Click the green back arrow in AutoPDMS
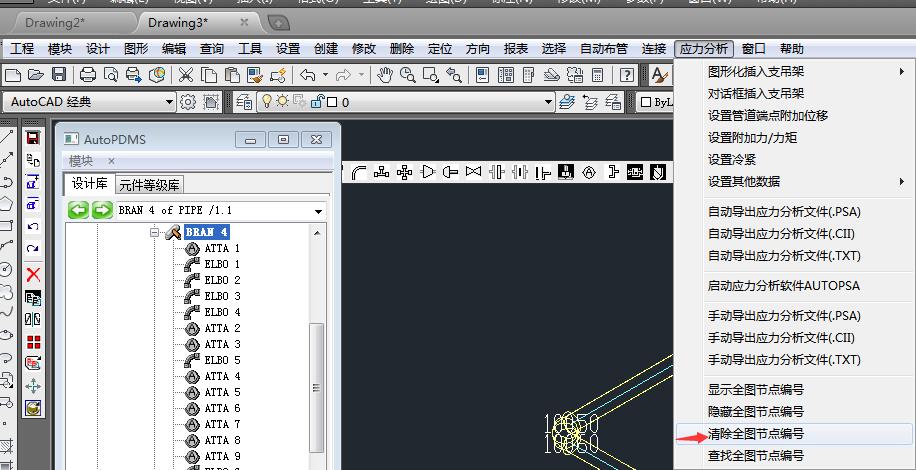Viewport: 916px width, 470px height. [78, 210]
